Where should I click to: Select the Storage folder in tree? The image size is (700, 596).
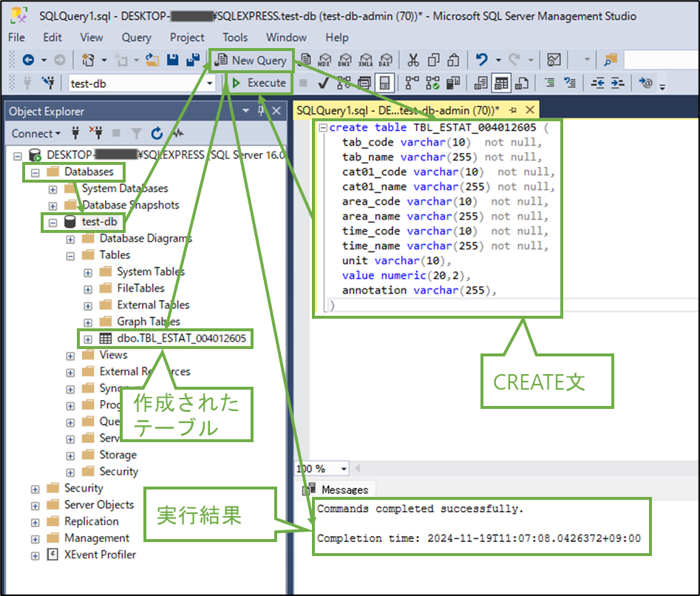(118, 455)
